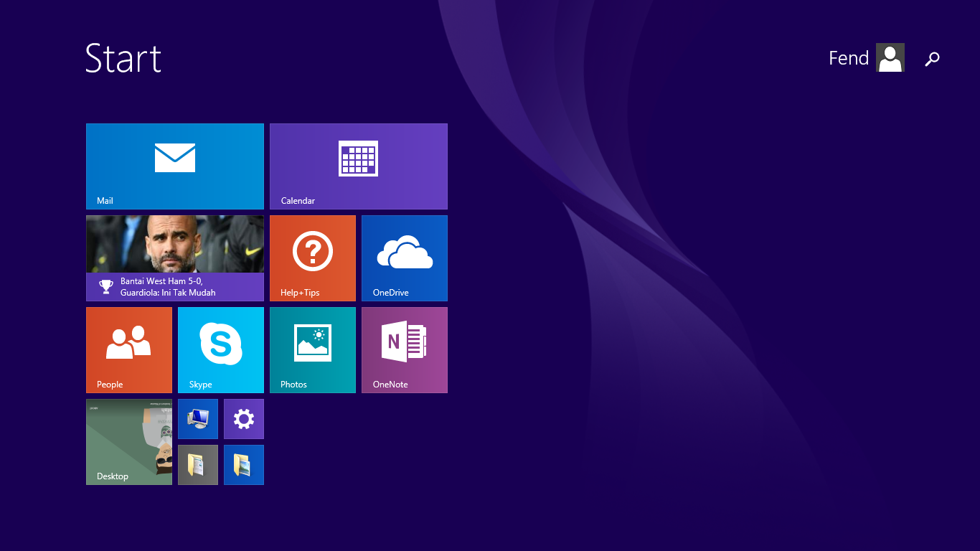980x551 pixels.
Task: Launch OneNote from its tile
Action: pos(404,349)
